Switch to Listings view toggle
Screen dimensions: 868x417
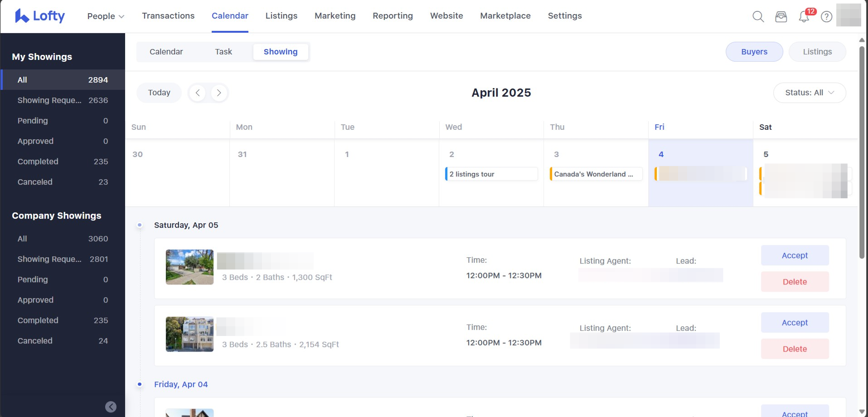pos(817,52)
